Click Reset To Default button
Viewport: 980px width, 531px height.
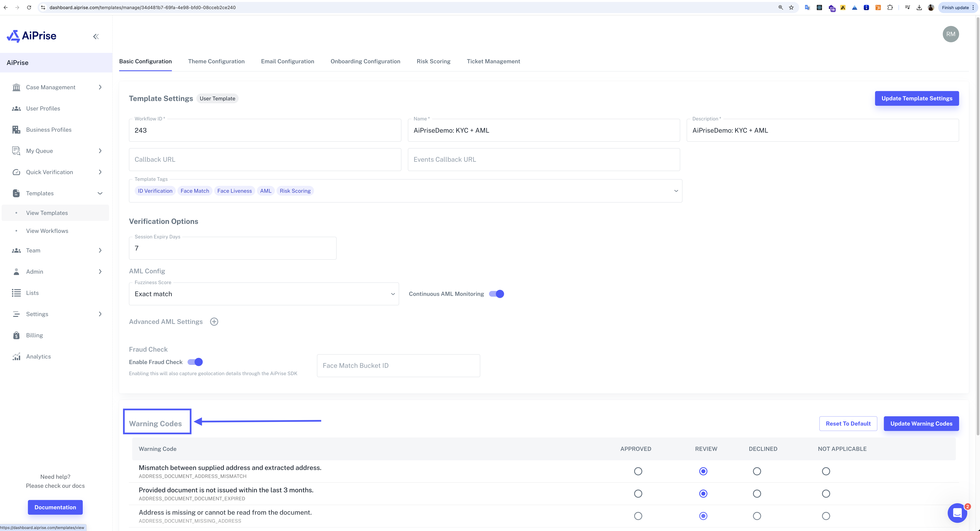pyautogui.click(x=848, y=424)
